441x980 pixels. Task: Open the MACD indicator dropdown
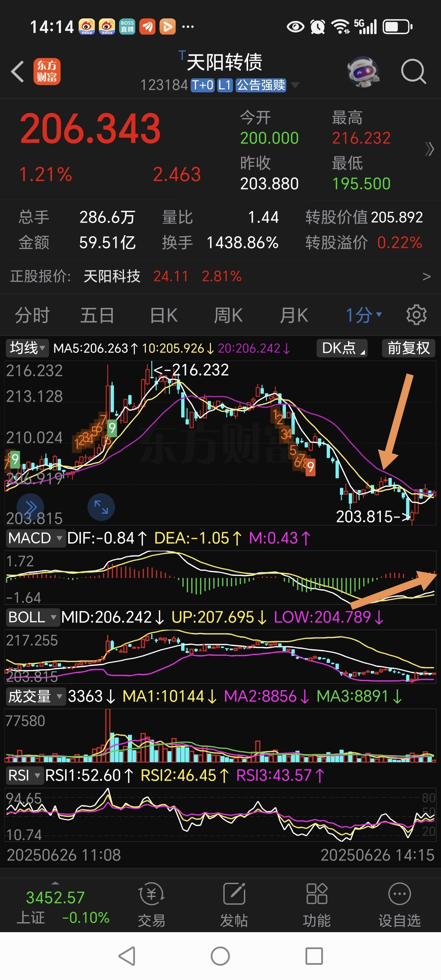click(36, 538)
